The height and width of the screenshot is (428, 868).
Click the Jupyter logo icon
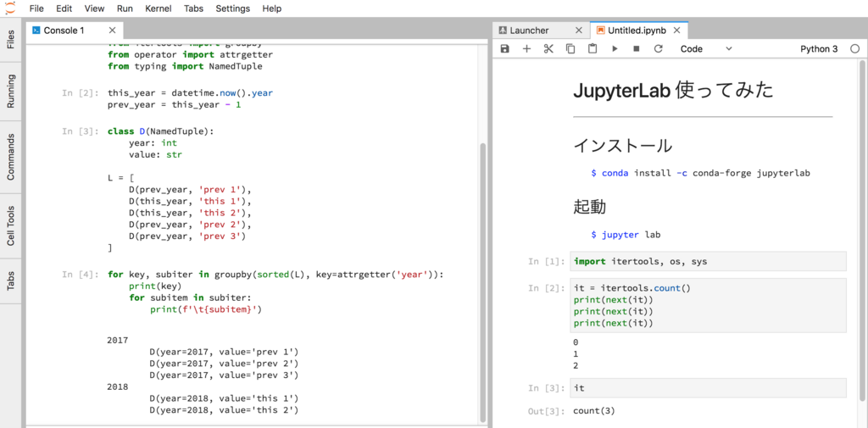pos(10,8)
